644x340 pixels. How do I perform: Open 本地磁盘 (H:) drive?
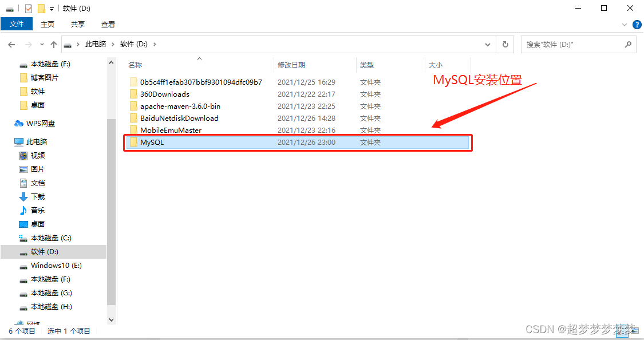(52, 307)
